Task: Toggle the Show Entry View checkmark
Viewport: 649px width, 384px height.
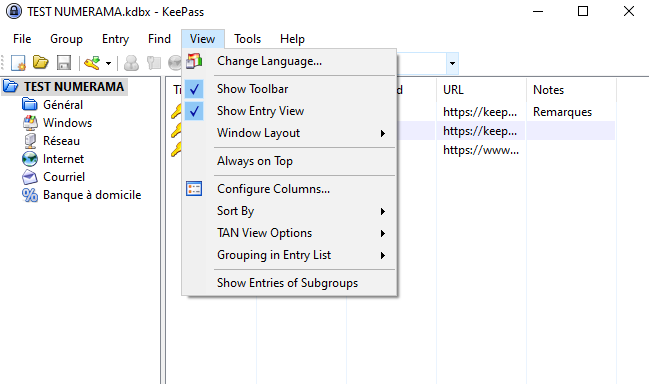Action: 194,111
